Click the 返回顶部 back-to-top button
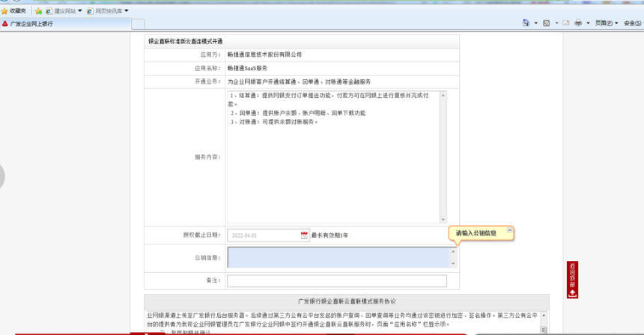The image size is (644, 335). click(573, 280)
